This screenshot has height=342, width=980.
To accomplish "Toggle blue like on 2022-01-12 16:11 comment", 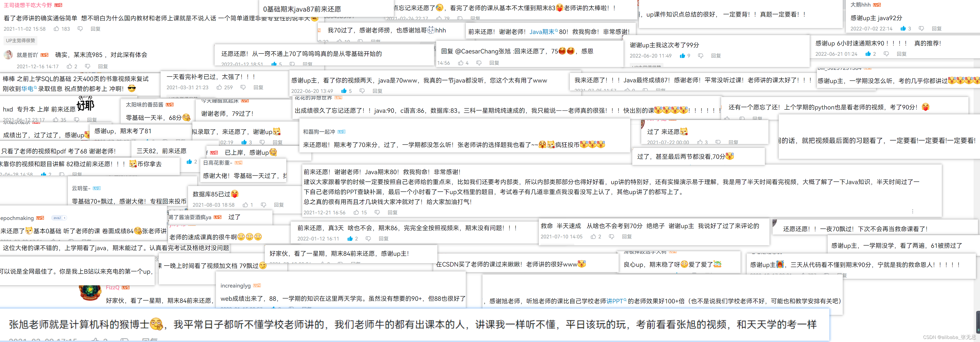I will pyautogui.click(x=350, y=239).
